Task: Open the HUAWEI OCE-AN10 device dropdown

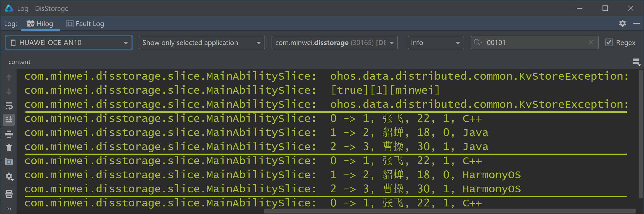Action: [x=69, y=43]
